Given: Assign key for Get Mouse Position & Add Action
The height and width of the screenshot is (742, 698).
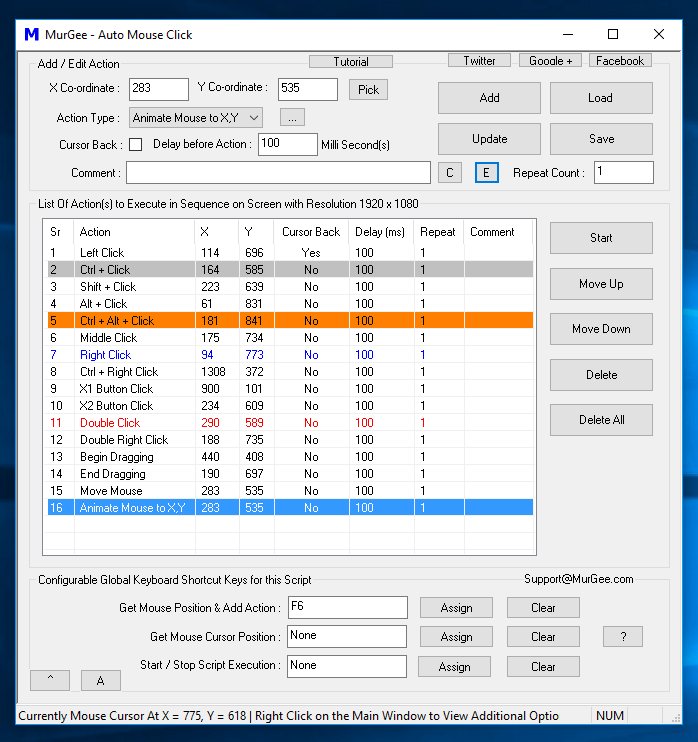Looking at the screenshot, I should pyautogui.click(x=456, y=608).
